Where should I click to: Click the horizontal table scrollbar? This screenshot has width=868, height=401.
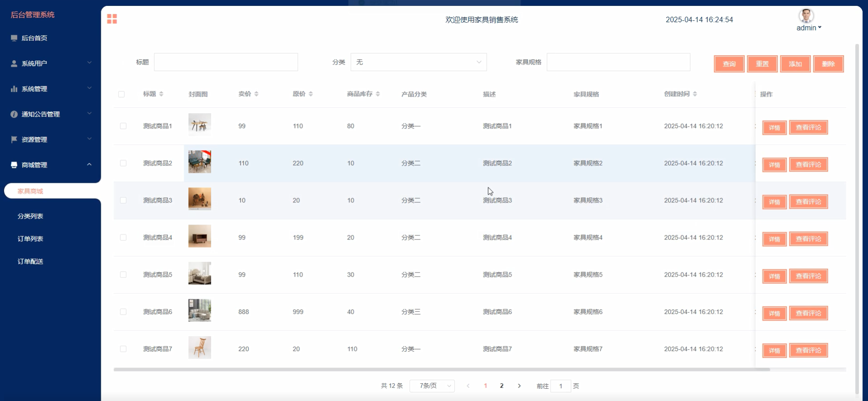point(442,369)
